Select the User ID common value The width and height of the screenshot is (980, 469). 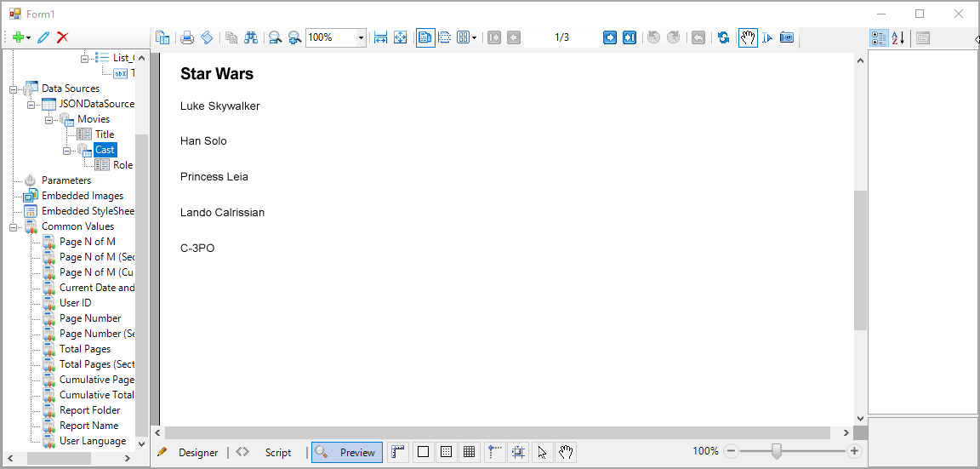click(x=75, y=303)
